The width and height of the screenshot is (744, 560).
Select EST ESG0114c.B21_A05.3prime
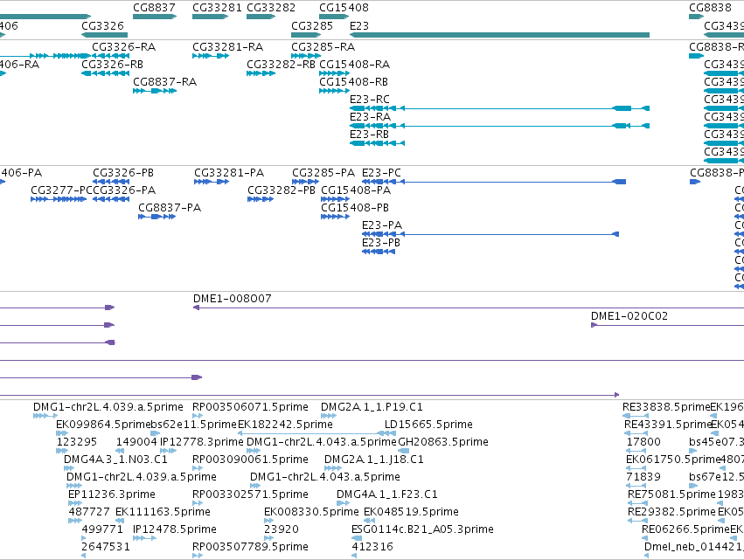click(x=422, y=530)
